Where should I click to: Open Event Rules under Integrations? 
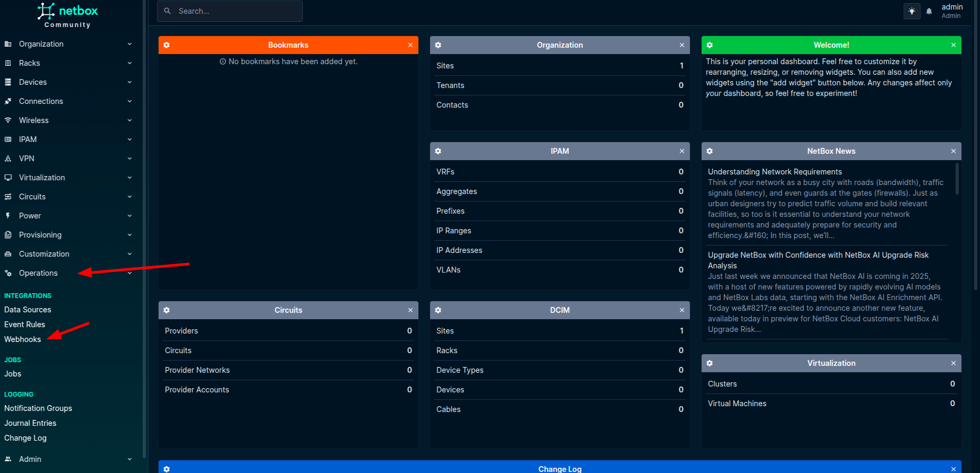(24, 325)
